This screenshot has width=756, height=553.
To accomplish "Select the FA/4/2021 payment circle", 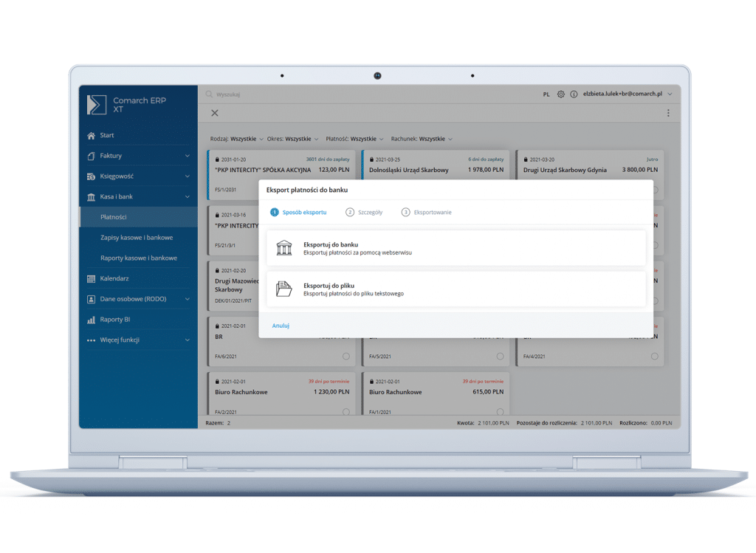I will [654, 357].
